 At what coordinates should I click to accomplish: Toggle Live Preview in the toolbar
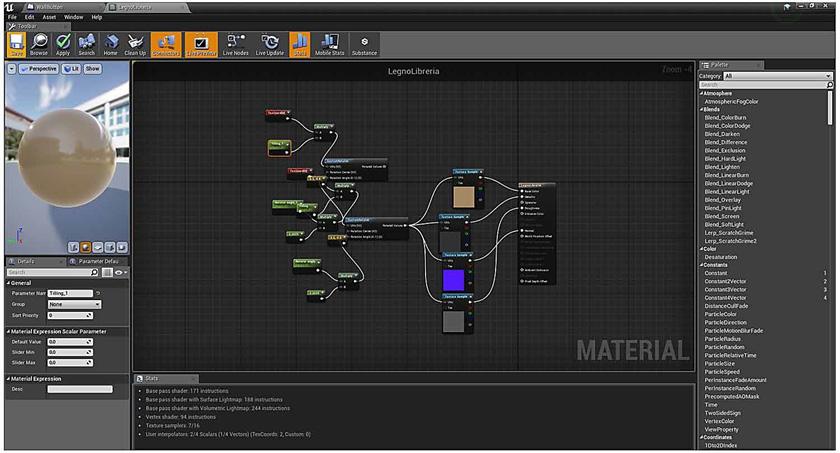click(201, 42)
